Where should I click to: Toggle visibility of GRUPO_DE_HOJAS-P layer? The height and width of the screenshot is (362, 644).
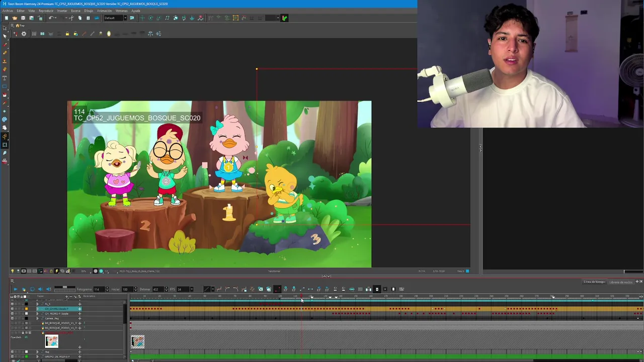[x=12, y=356]
